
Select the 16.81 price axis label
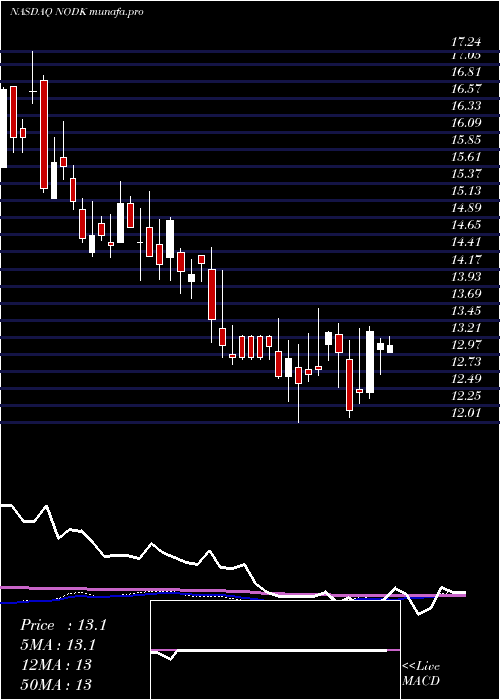pos(466,72)
